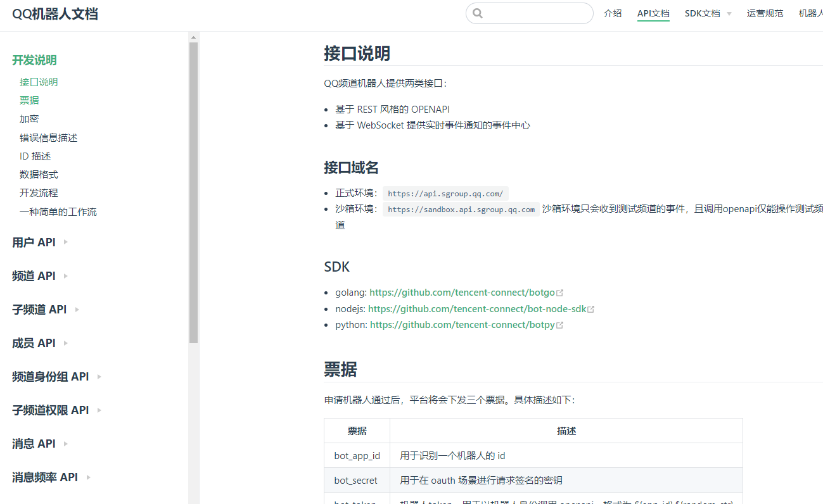The width and height of the screenshot is (823, 504).
Task: Go to QQ机器人文档 home title
Action: coord(55,14)
